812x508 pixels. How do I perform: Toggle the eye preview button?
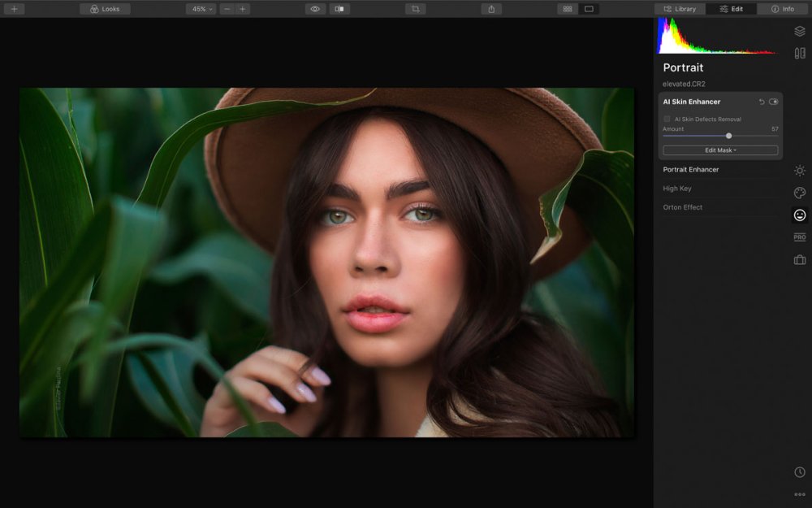tap(315, 9)
